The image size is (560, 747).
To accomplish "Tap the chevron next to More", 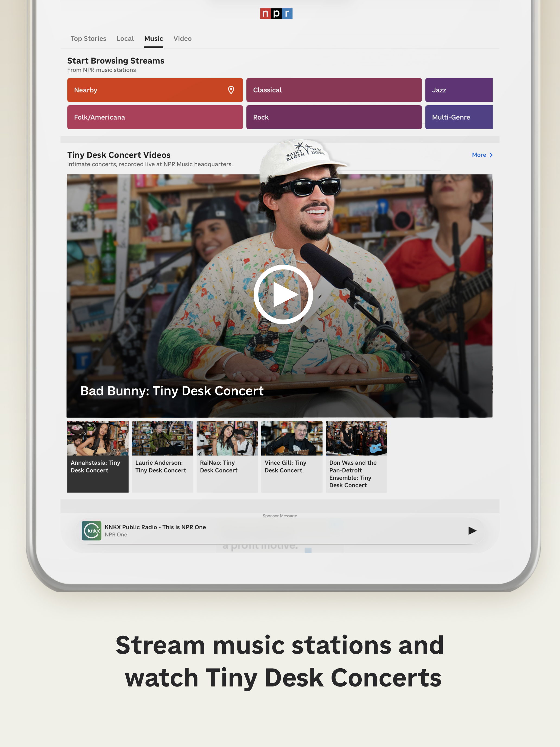I will click(x=491, y=155).
